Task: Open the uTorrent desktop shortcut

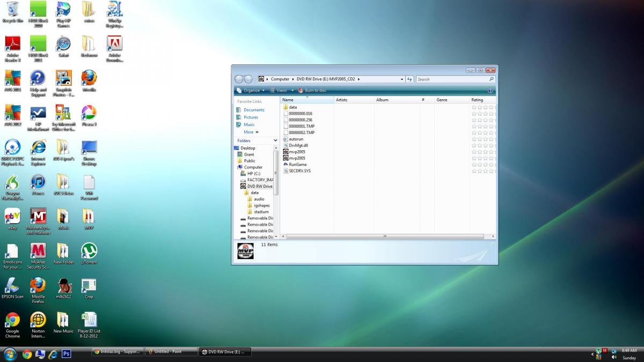Action: tap(89, 253)
